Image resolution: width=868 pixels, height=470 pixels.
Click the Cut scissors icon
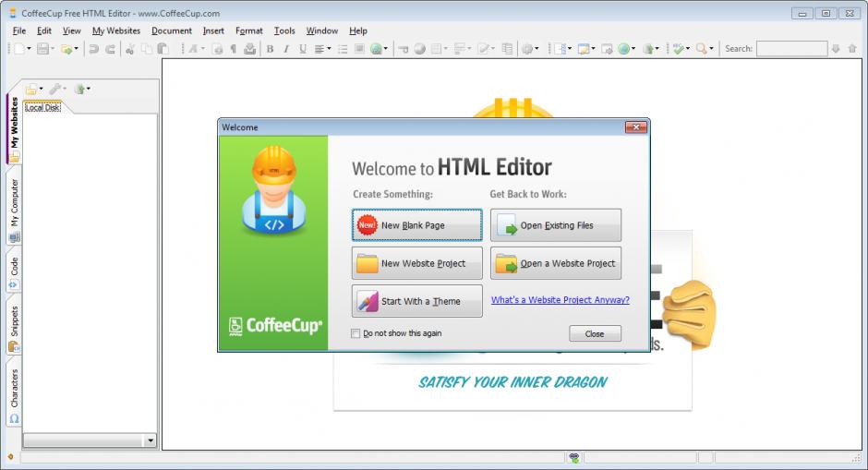129,50
